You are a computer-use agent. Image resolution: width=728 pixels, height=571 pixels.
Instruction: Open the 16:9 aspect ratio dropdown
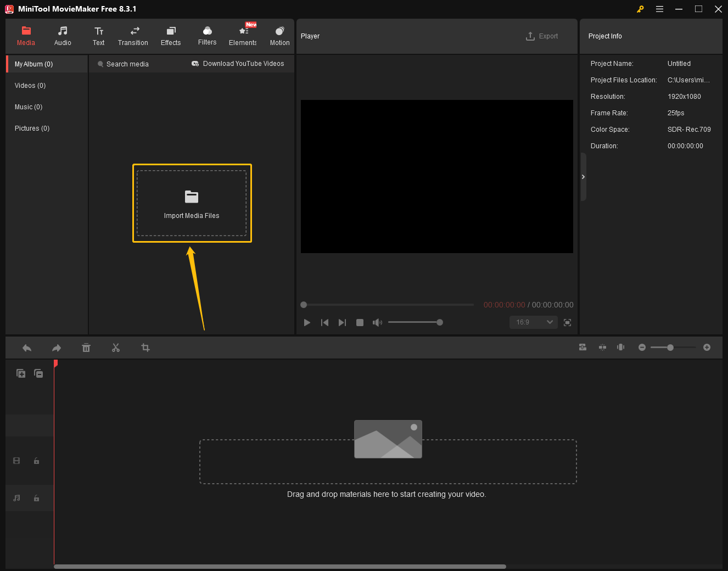pyautogui.click(x=533, y=322)
